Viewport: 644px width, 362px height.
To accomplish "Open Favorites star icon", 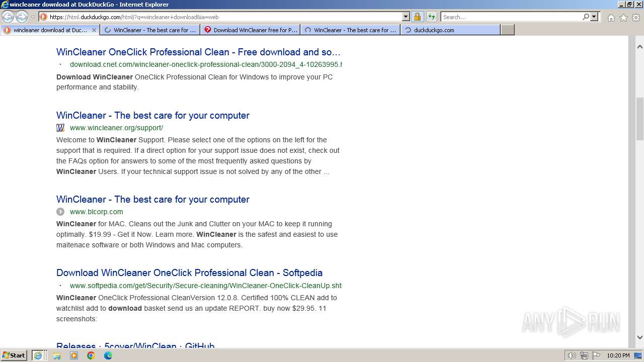I will tap(623, 18).
